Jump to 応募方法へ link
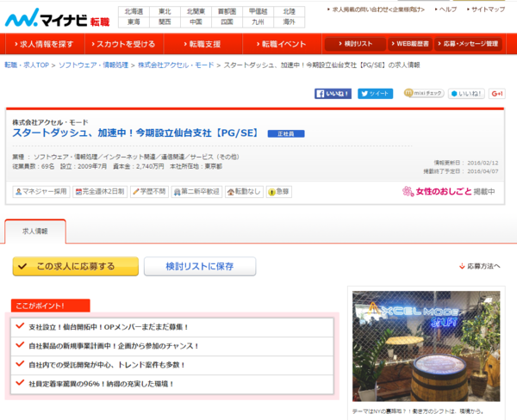517x420 pixels. [x=480, y=266]
